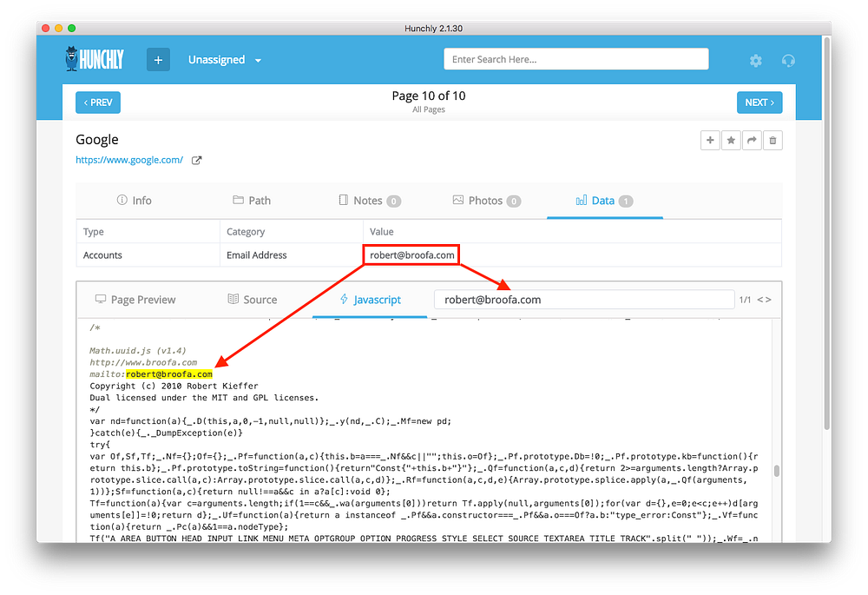The image size is (868, 595).
Task: Switch to the Info tab
Action: click(134, 201)
